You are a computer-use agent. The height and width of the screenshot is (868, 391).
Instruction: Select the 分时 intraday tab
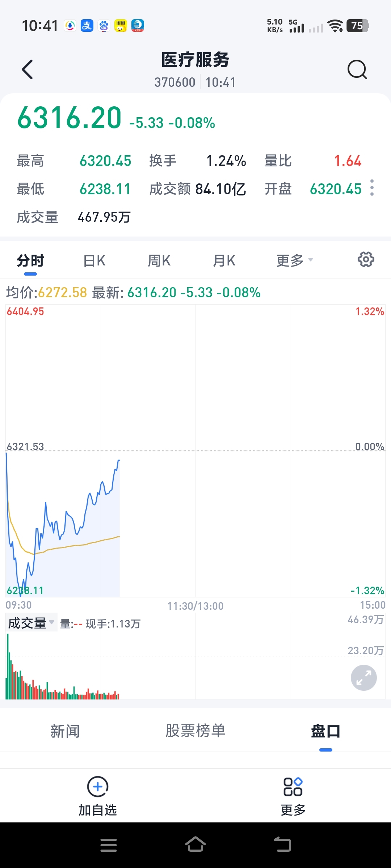pos(30,260)
